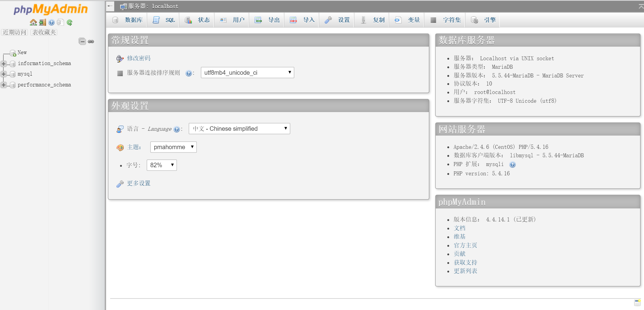
Task: Click the 修改密码 change password link
Action: 138,58
